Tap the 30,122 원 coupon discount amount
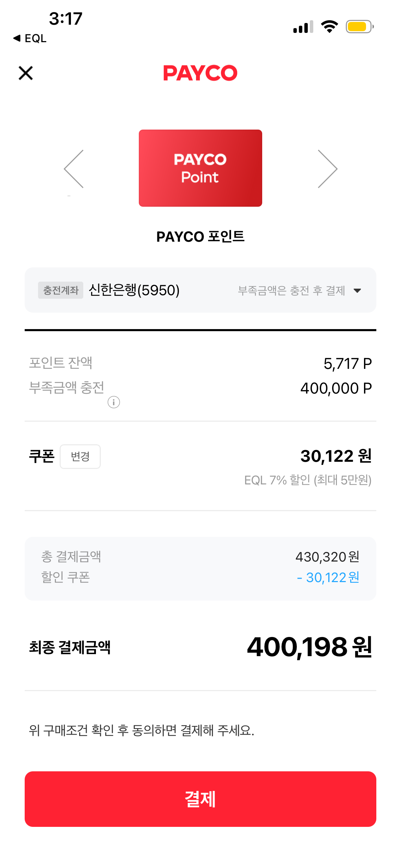 tap(336, 456)
